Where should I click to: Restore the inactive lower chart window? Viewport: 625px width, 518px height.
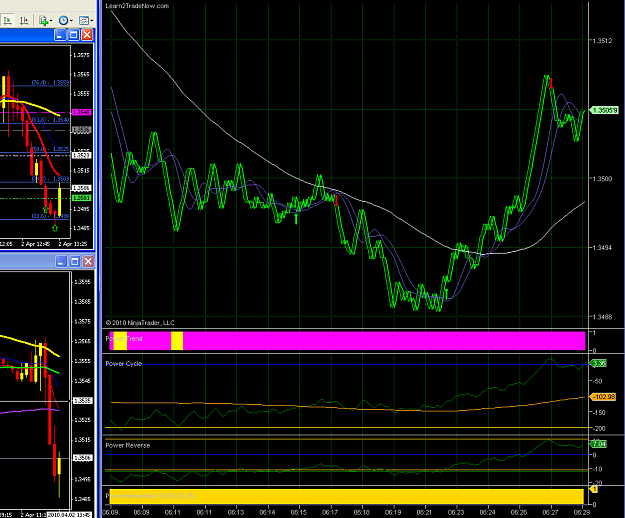75,261
